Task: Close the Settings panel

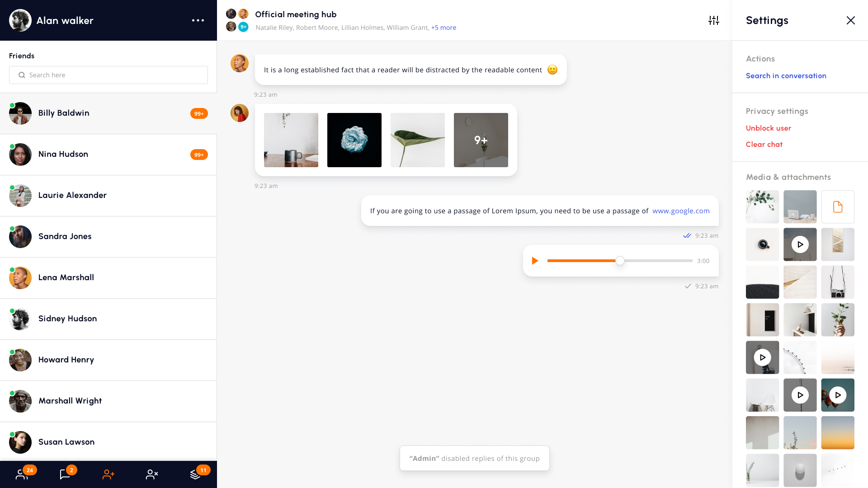Action: [850, 20]
